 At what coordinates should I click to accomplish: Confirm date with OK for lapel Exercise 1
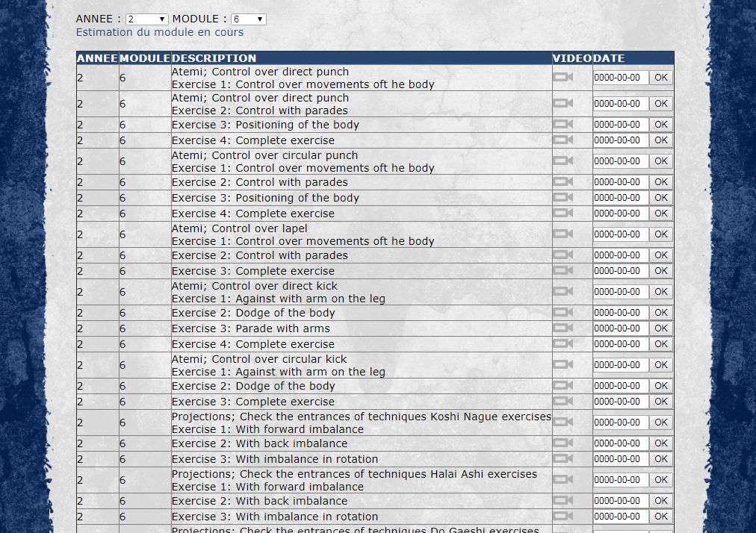(660, 234)
